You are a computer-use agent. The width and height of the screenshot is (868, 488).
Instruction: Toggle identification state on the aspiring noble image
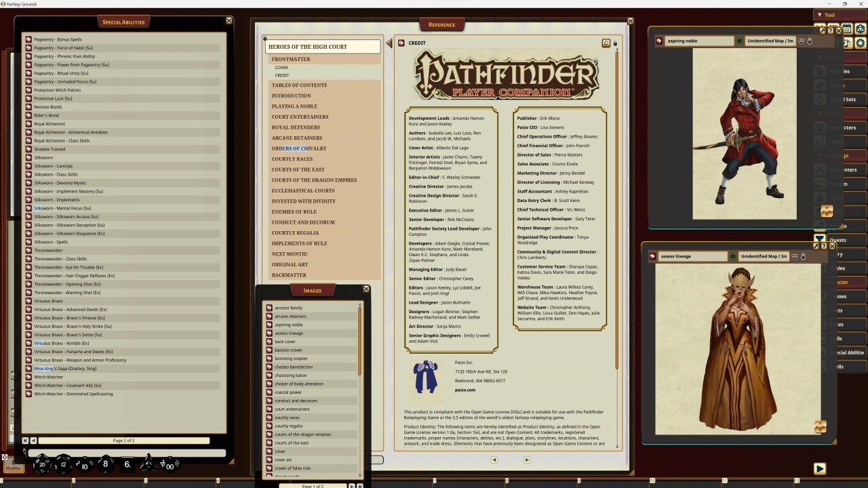tap(739, 41)
